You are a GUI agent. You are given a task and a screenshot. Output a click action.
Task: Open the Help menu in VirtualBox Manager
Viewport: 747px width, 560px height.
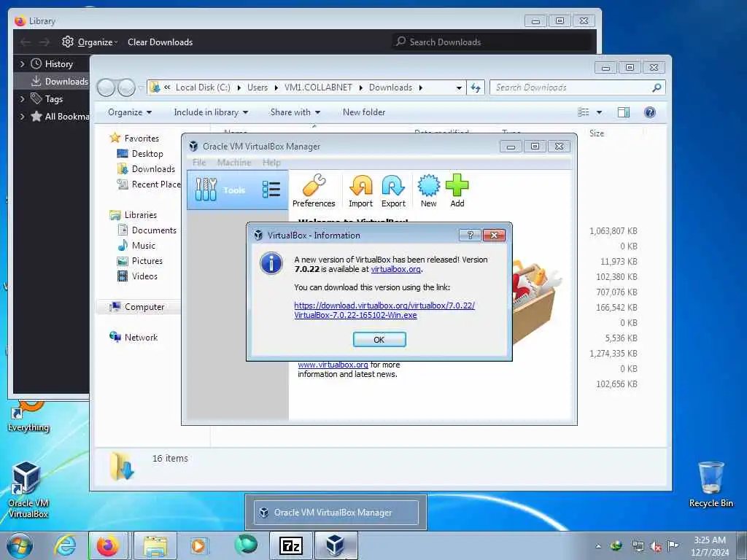click(x=271, y=163)
